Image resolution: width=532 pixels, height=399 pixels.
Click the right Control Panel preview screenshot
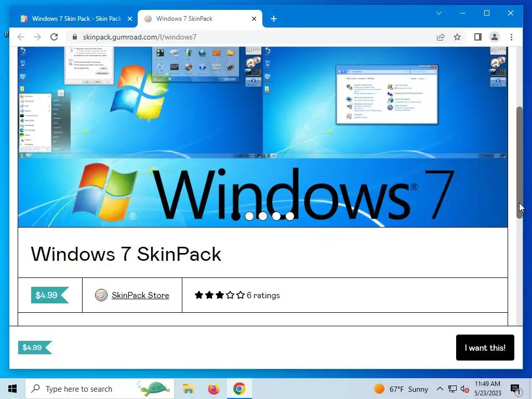[x=385, y=102]
